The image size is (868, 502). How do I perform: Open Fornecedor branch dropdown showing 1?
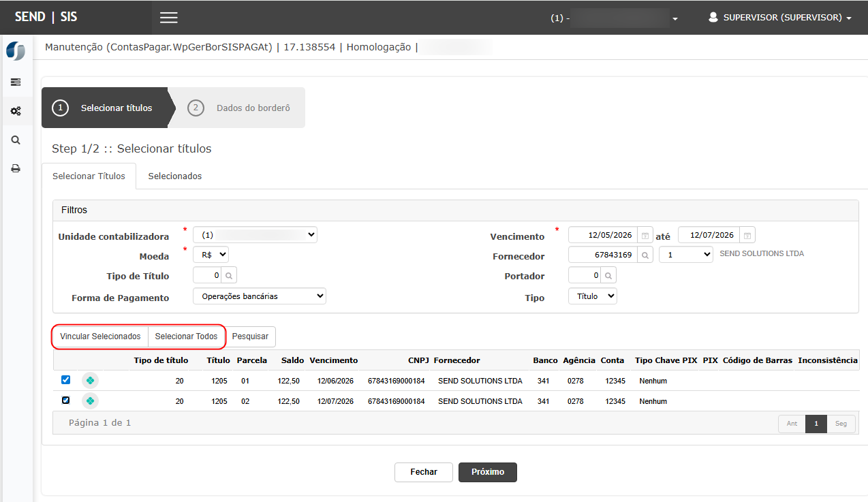click(686, 255)
